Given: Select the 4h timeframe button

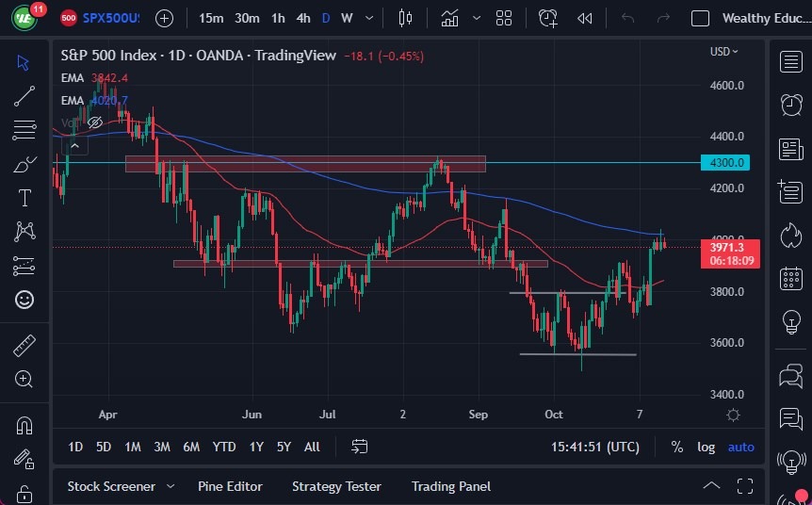Looking at the screenshot, I should [x=303, y=18].
